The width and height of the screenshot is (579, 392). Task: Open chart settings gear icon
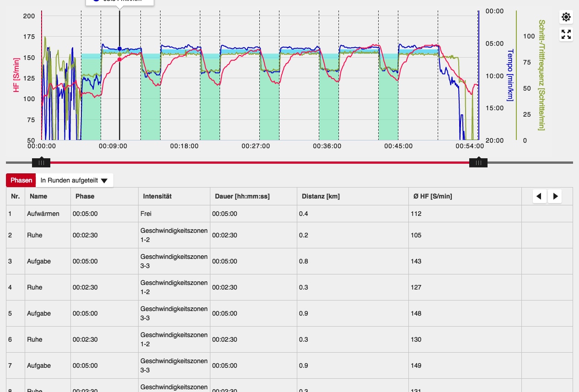tap(566, 17)
